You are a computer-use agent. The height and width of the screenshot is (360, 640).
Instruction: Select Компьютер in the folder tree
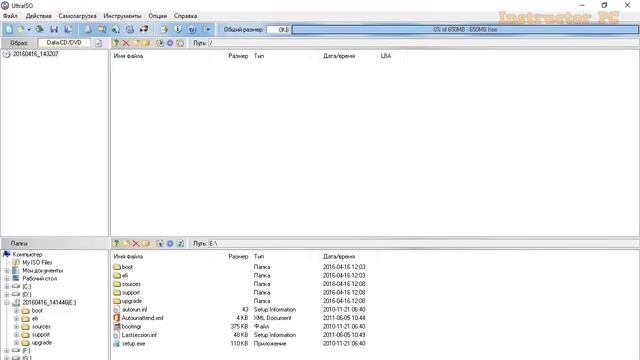tap(27, 254)
